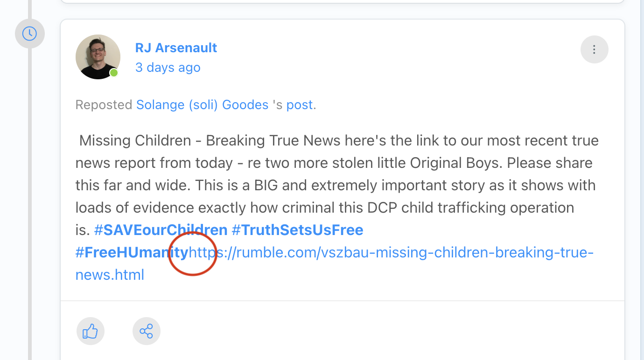Click the "3 days ago" timestamp
This screenshot has width=644, height=360.
point(168,68)
